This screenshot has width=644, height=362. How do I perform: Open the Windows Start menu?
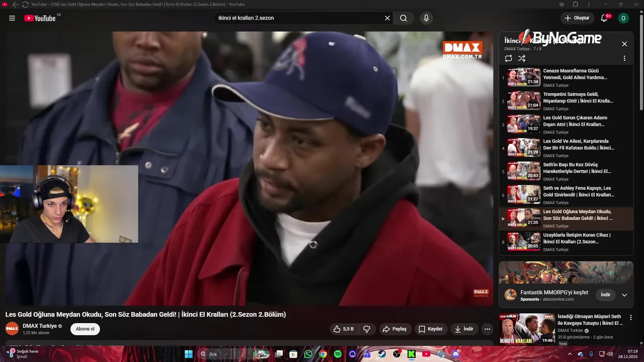click(188, 354)
